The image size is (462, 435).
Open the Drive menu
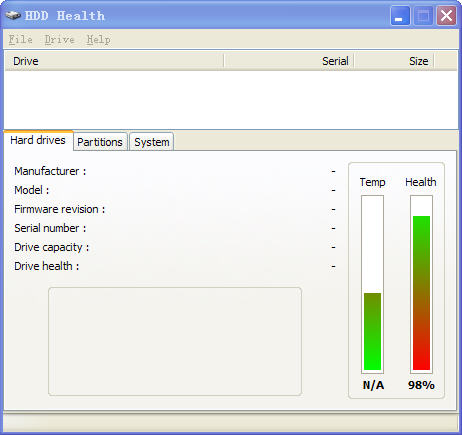[59, 39]
